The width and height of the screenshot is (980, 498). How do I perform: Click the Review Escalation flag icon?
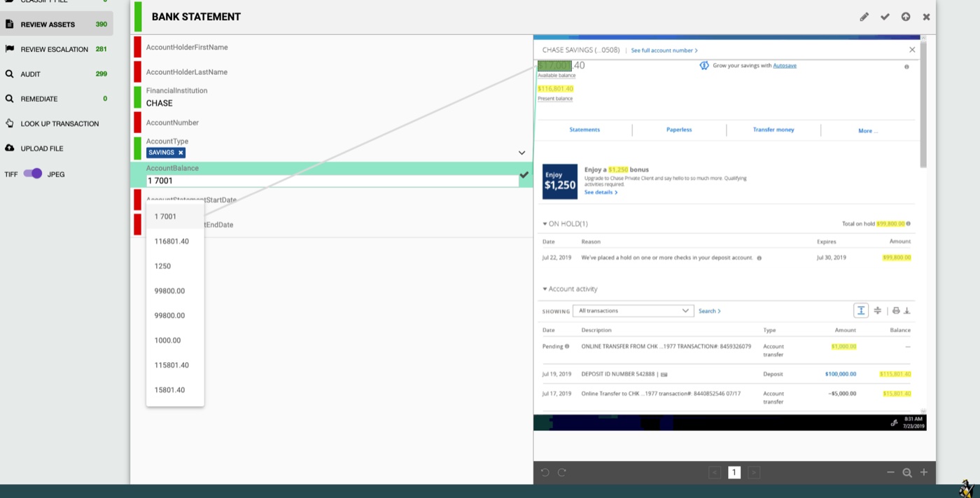9,49
